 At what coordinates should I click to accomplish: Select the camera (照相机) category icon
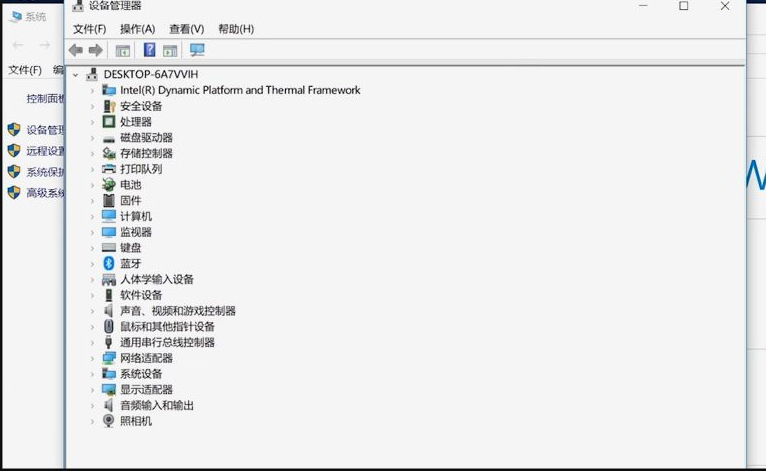(x=109, y=421)
